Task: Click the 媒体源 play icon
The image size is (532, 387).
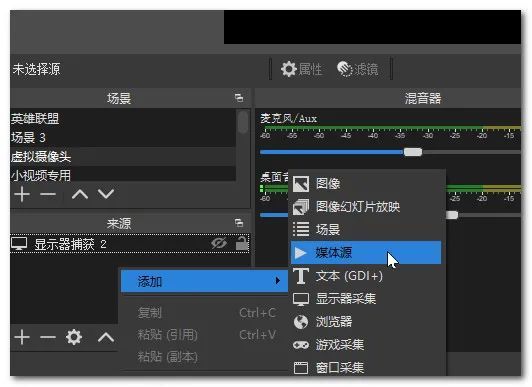Action: click(x=300, y=253)
